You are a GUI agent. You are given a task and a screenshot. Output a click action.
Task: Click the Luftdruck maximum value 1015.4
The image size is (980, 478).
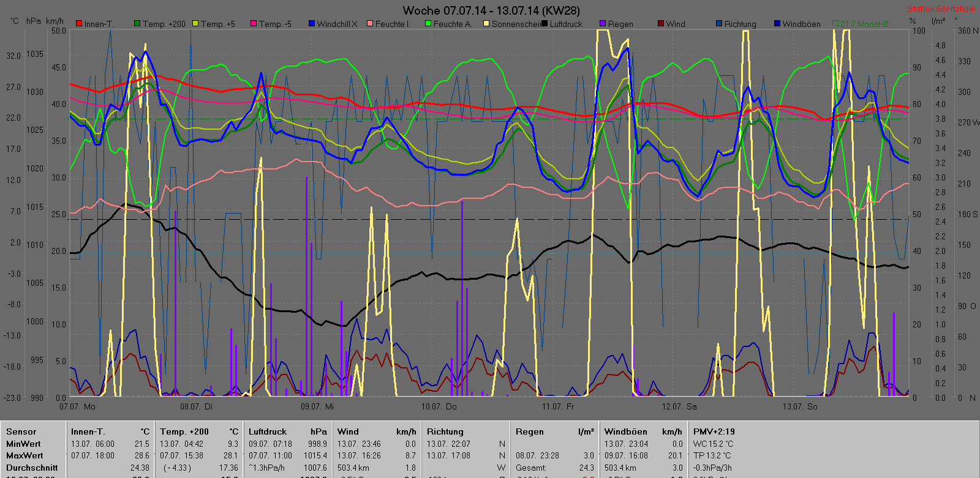tap(315, 455)
